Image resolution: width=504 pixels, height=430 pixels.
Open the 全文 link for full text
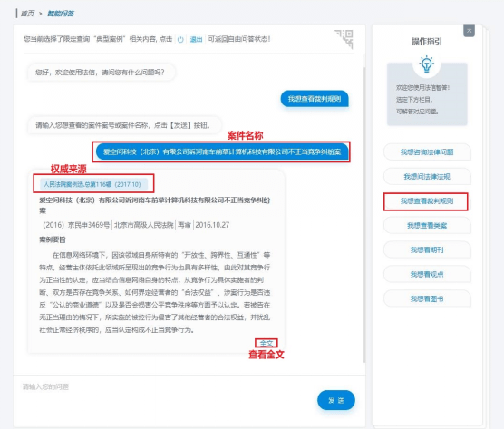point(267,343)
